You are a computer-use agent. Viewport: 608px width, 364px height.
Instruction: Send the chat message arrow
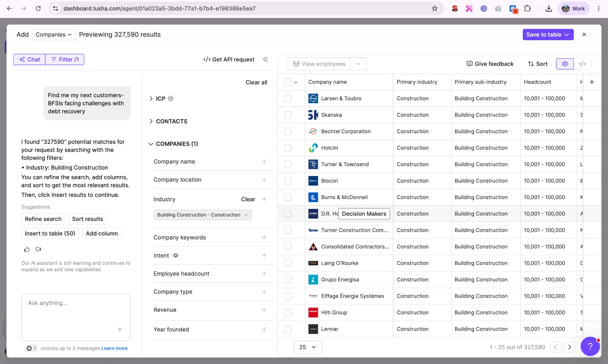(x=120, y=330)
